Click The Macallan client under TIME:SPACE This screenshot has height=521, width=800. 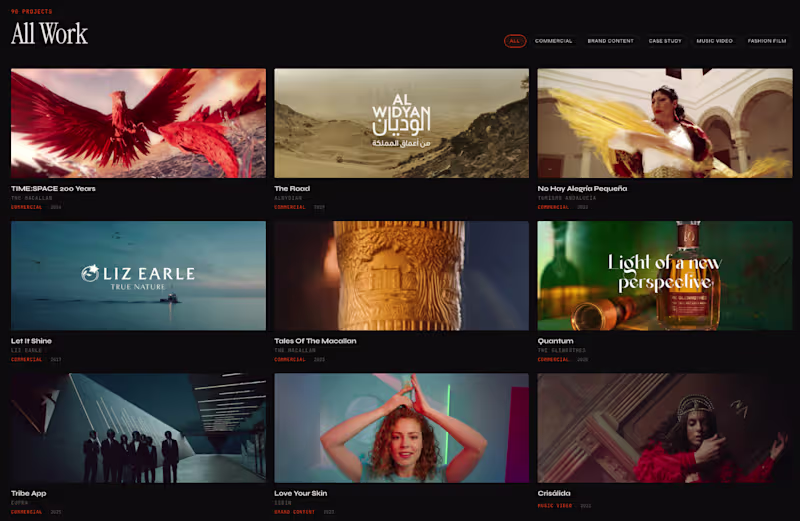point(32,198)
